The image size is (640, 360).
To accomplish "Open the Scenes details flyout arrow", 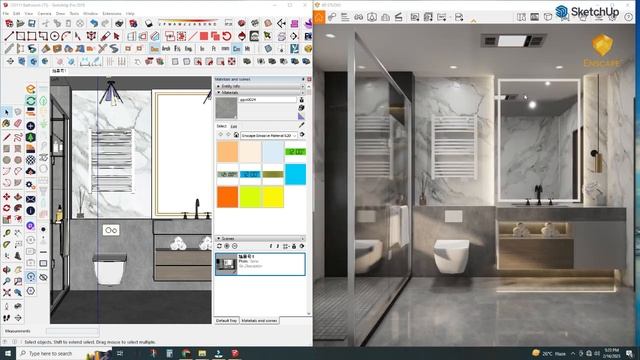I will [x=302, y=246].
